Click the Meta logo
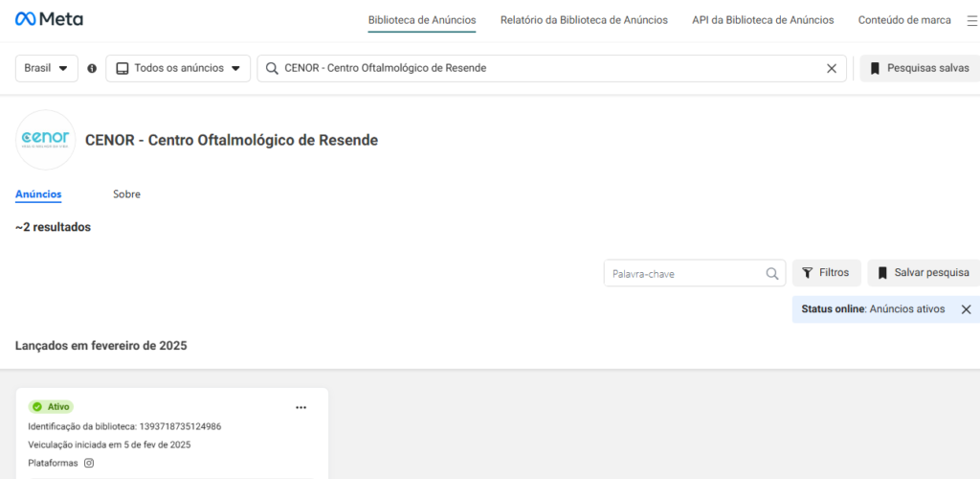 [49, 19]
